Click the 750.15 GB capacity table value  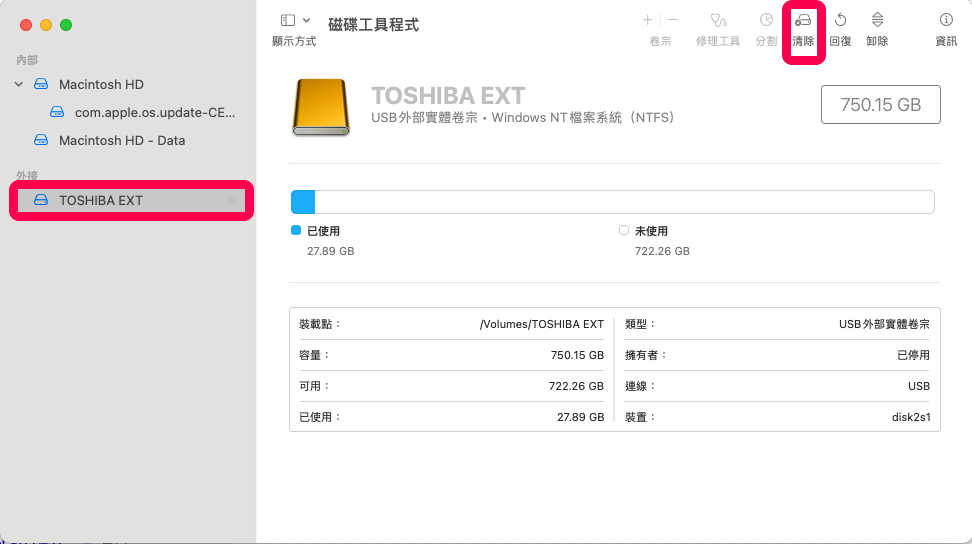[577, 355]
